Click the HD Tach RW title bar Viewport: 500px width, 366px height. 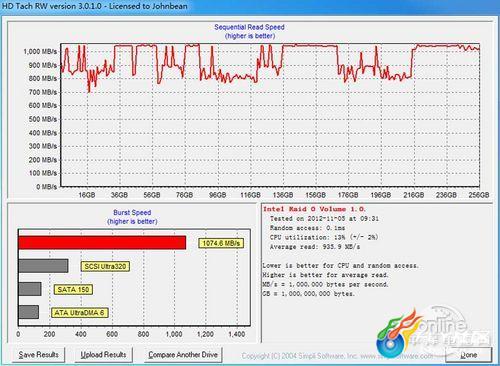[250, 6]
